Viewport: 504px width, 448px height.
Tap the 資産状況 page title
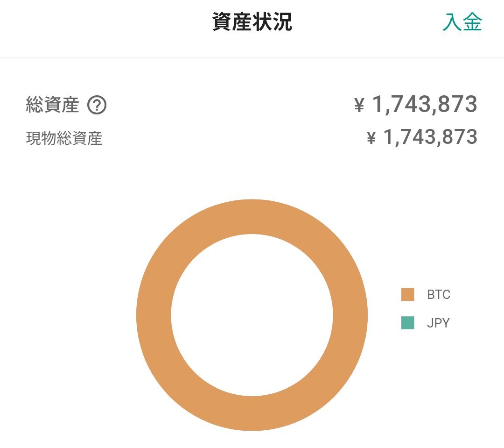click(252, 22)
